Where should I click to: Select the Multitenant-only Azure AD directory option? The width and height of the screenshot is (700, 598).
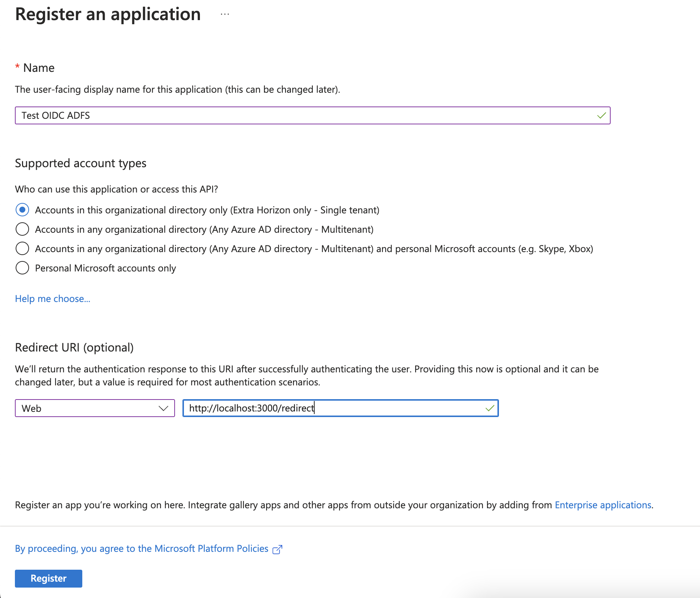point(22,229)
